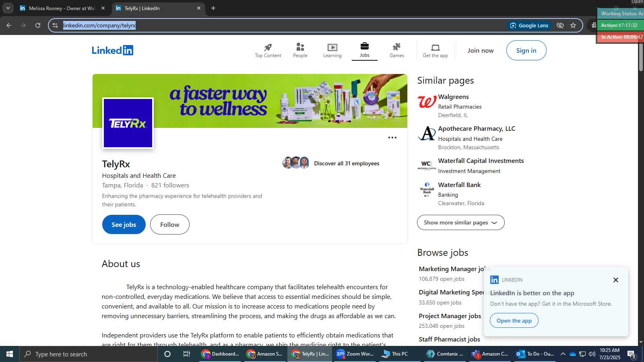This screenshot has height=362, width=644.
Task: Close the Melissa Rooney tab
Action: (103, 8)
